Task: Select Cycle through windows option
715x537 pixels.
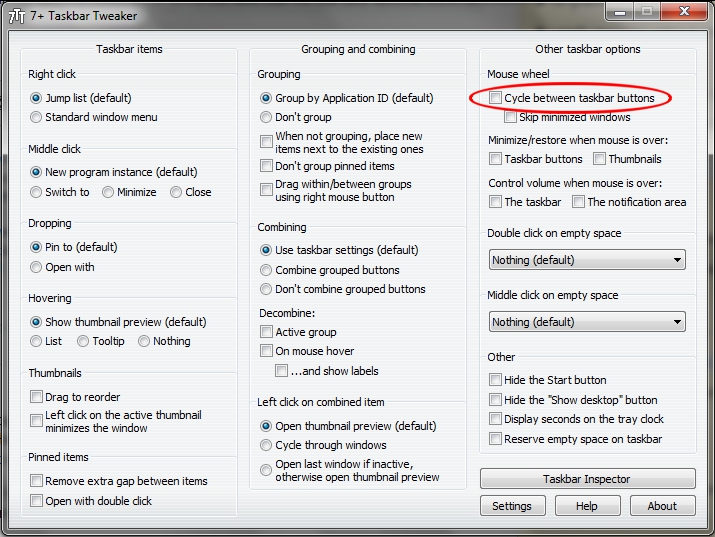Action: (x=266, y=445)
